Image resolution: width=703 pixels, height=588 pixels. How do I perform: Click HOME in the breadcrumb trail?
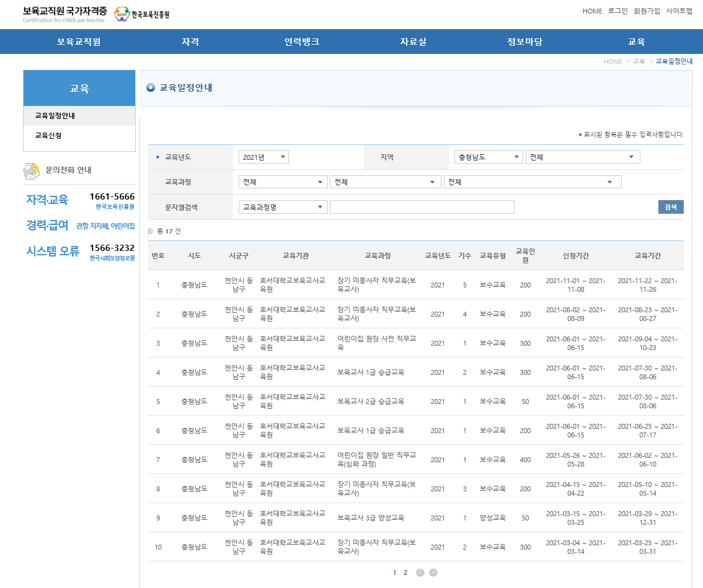tap(613, 61)
